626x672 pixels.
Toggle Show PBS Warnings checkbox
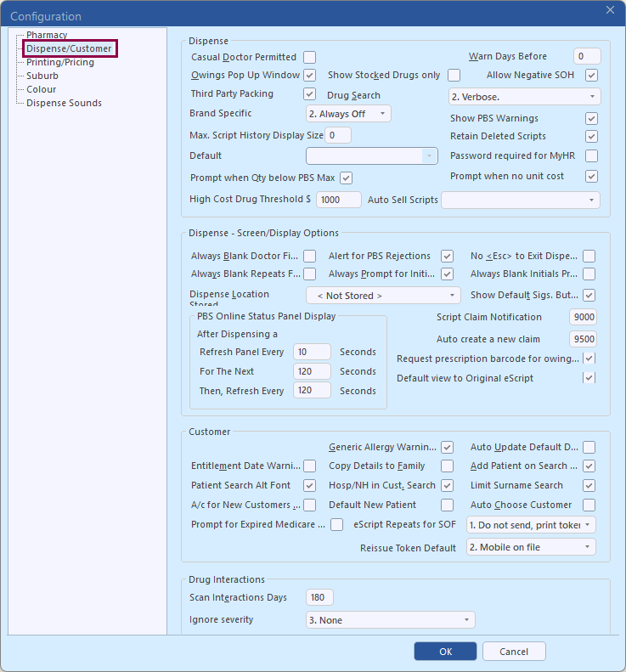click(x=592, y=118)
